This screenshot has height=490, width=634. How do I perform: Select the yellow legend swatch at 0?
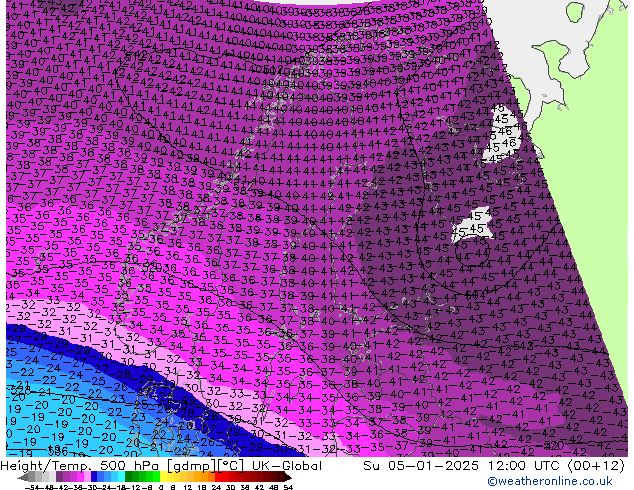pos(164,476)
